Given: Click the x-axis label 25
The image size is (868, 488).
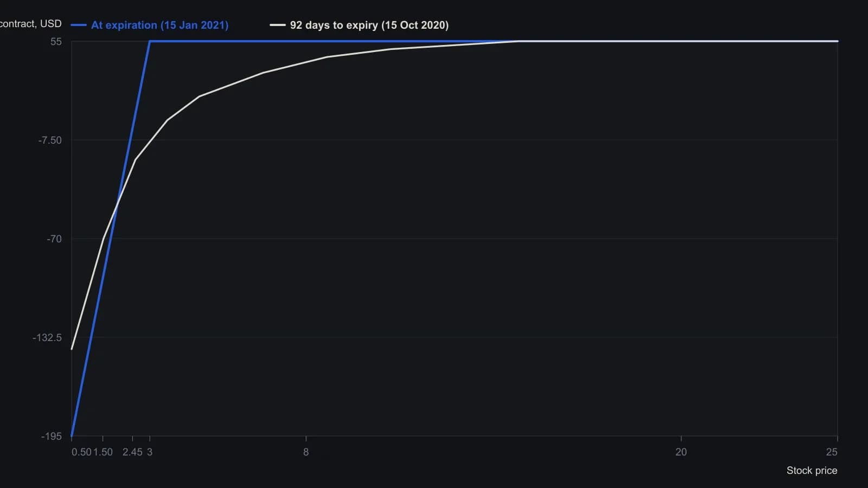Looking at the screenshot, I should 832,452.
